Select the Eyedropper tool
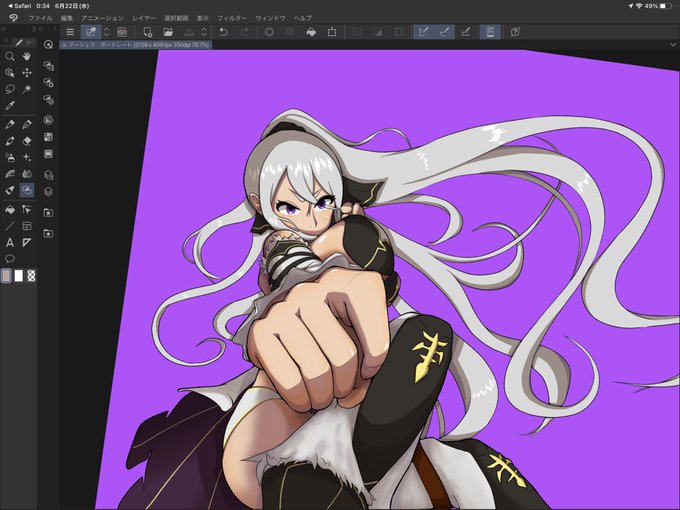Viewport: 680px width, 510px height. [x=10, y=105]
